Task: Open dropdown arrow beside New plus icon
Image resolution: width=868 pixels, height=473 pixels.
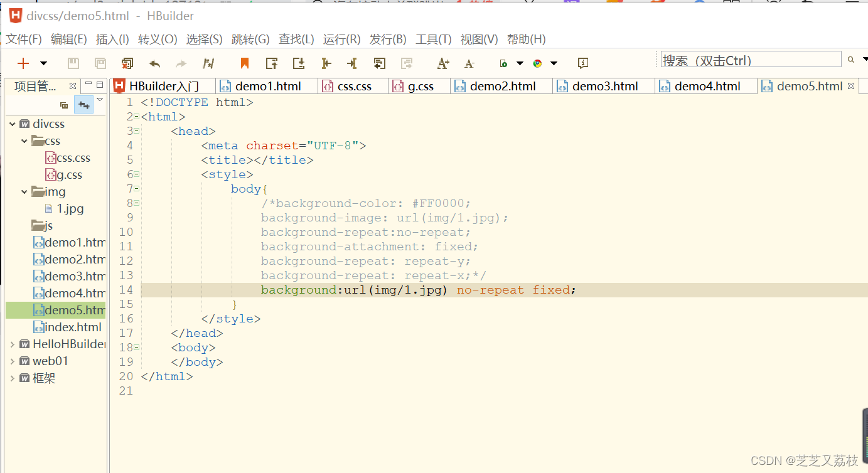Action: (x=43, y=63)
